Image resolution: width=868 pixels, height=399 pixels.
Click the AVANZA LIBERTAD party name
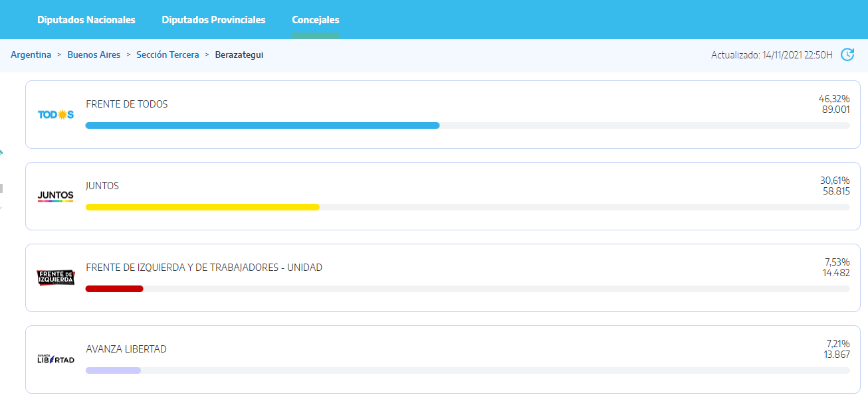pos(126,349)
